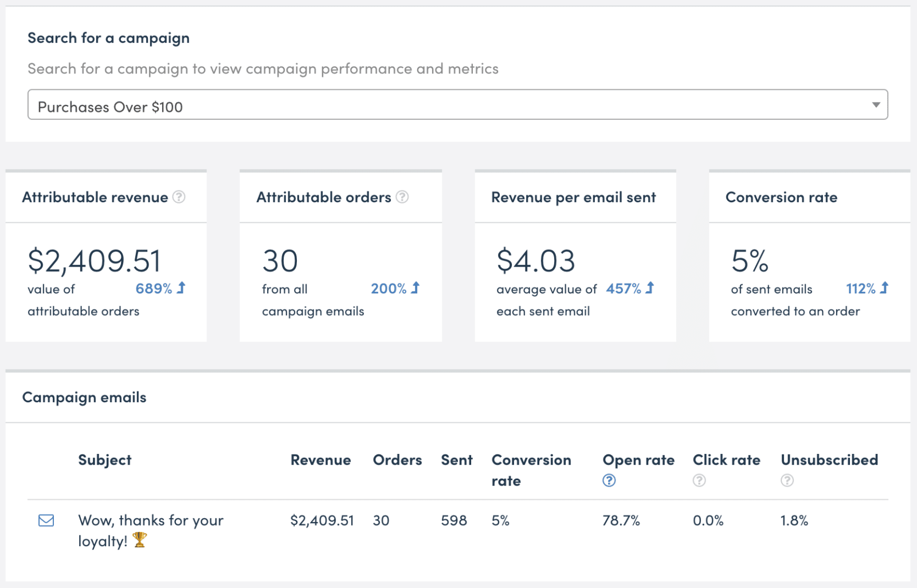
Task: Click the 689% upward trend arrow icon
Action: pos(181,288)
